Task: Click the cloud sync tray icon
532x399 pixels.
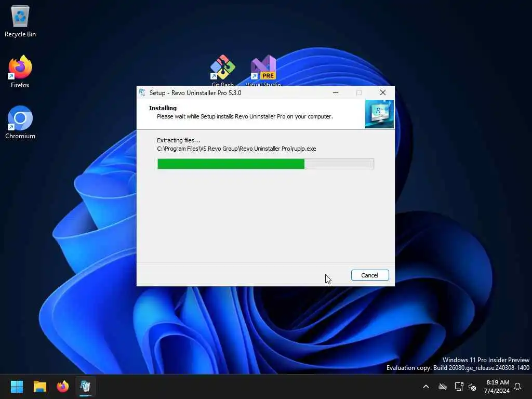Action: tap(443, 387)
